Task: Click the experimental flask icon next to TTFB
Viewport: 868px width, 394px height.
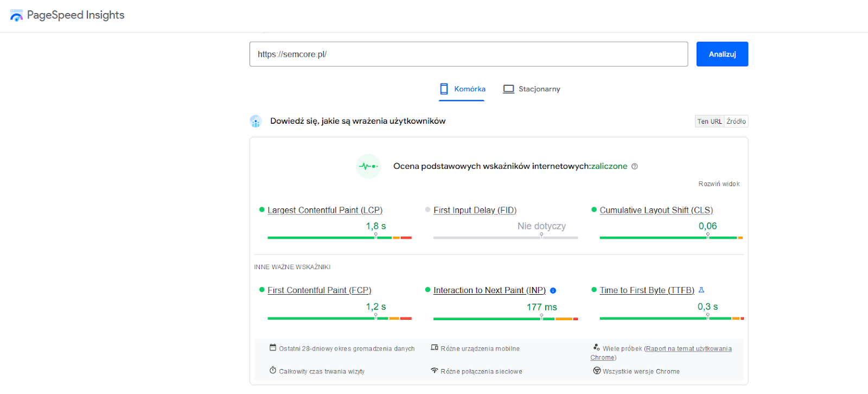Action: coord(701,290)
